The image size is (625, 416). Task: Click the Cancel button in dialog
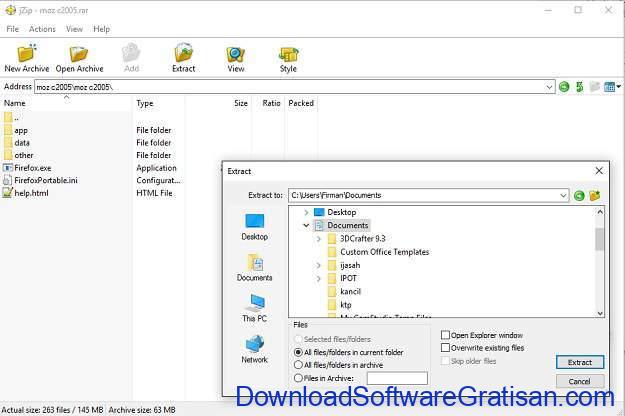(580, 381)
